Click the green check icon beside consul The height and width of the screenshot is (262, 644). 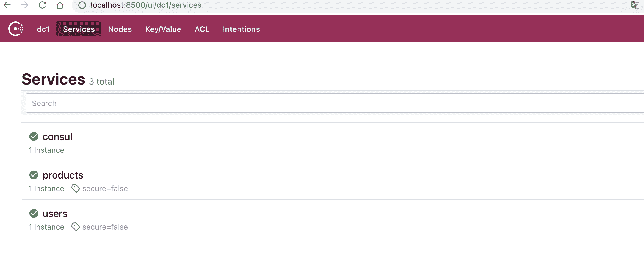tap(34, 136)
